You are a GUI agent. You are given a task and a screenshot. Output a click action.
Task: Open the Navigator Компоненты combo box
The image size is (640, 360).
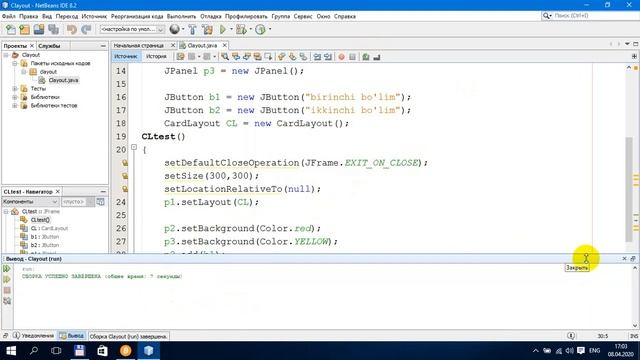(30, 202)
